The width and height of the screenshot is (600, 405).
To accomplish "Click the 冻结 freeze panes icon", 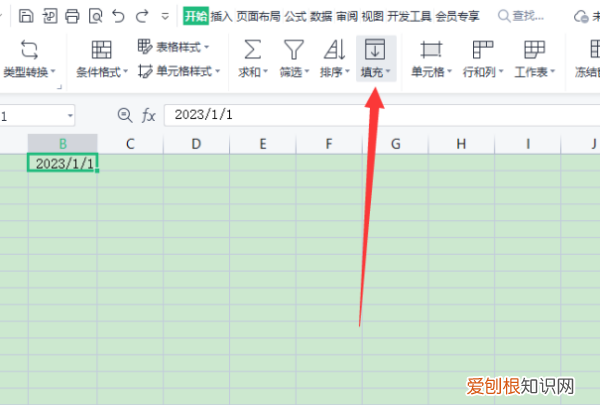I will (x=595, y=49).
